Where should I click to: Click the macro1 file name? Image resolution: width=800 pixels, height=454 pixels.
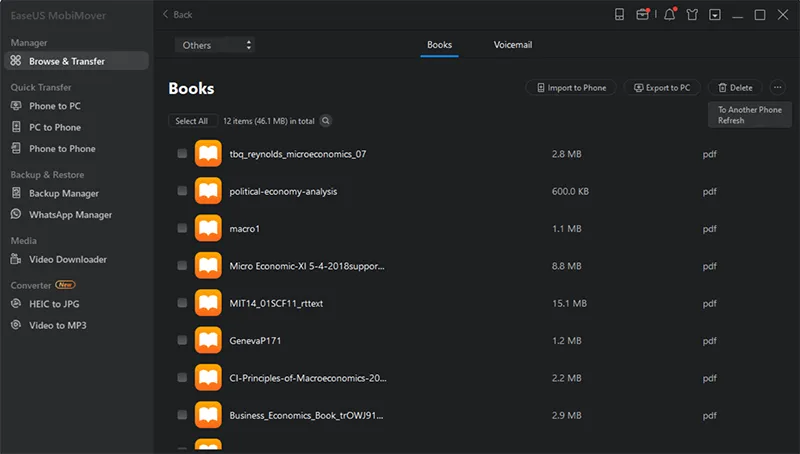coord(244,229)
